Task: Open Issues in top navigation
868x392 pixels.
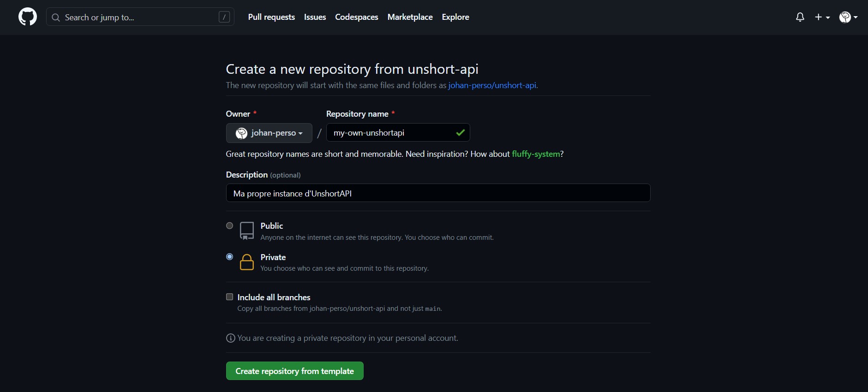Action: [315, 17]
